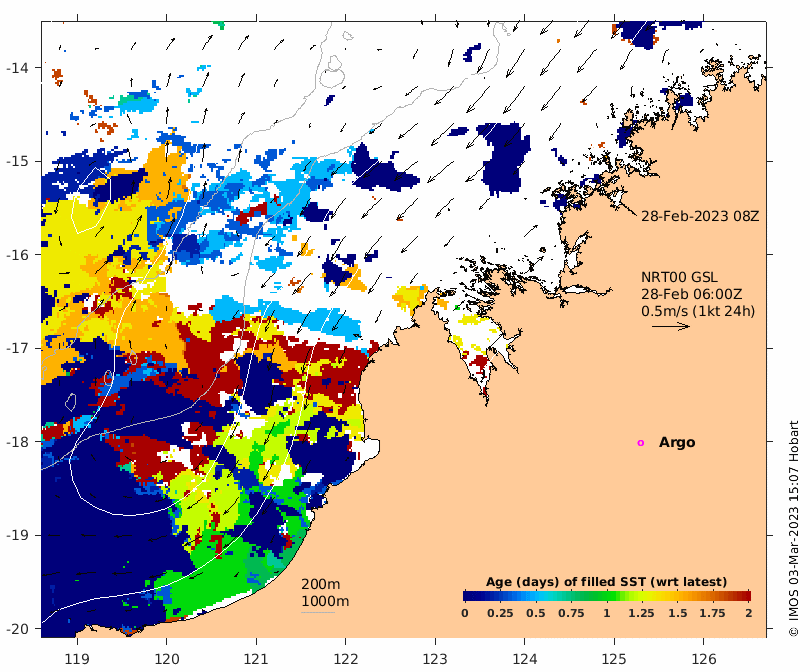Click the latitude label '-20'
Viewport: 810px width, 672px height.
coord(17,629)
